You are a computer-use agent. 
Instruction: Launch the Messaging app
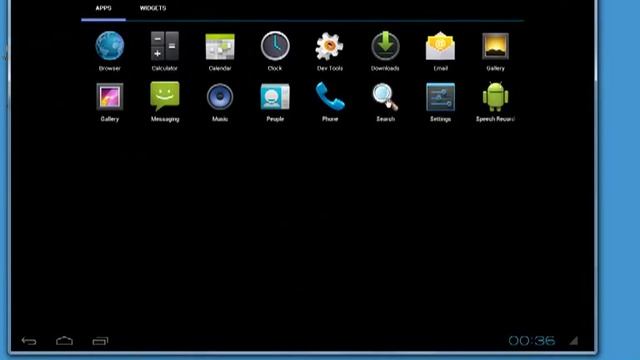pyautogui.click(x=165, y=96)
